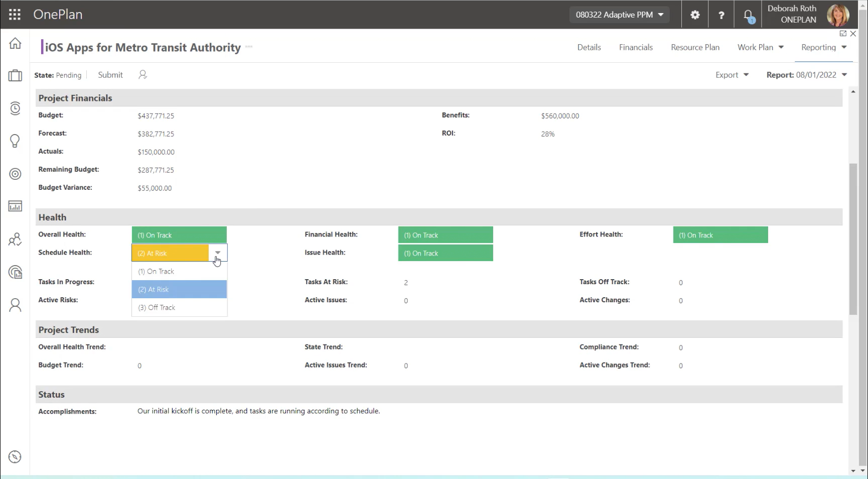The width and height of the screenshot is (868, 479).
Task: Open the ellipsis menu beside project title
Action: [249, 47]
